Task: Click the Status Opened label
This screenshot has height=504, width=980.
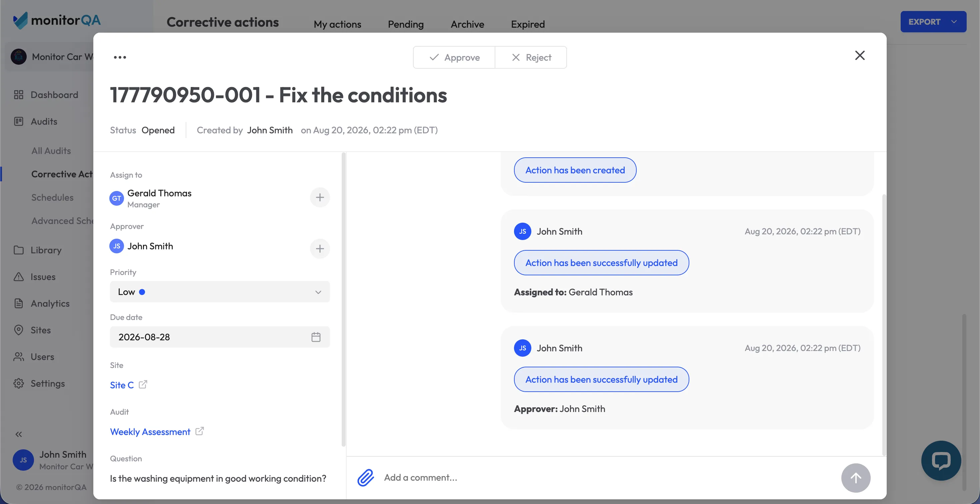Action: coord(142,130)
